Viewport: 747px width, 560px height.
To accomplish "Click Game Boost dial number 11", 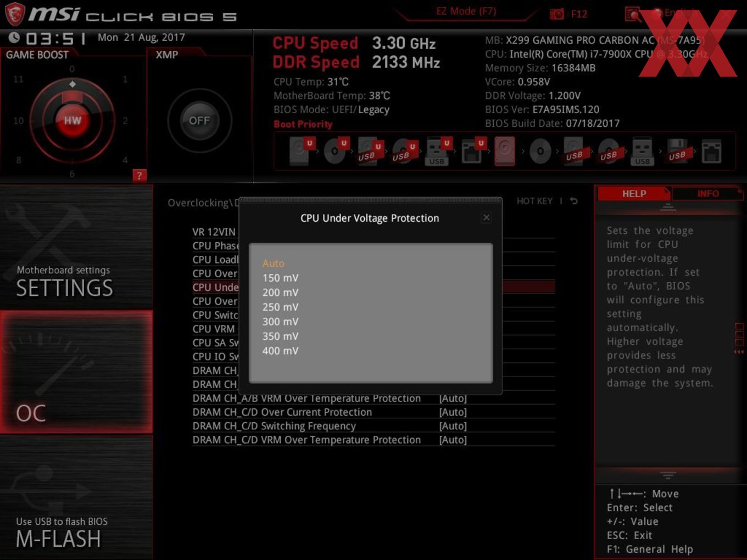I will tap(18, 79).
